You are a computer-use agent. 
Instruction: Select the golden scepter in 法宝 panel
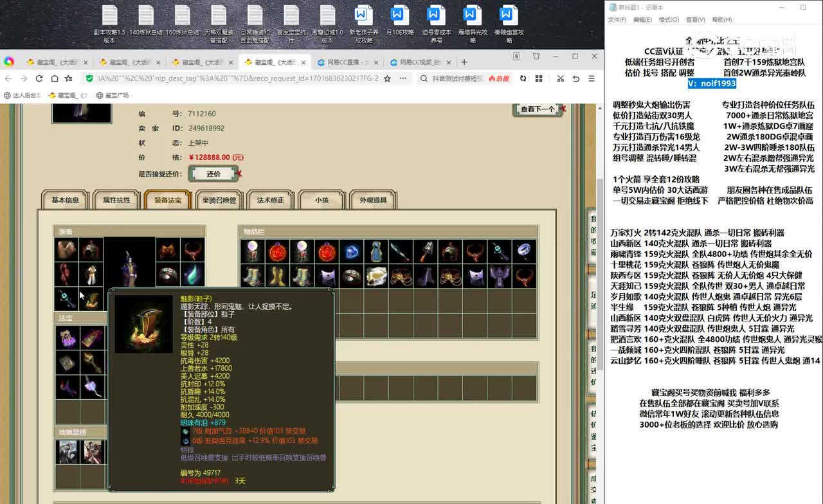coord(91,363)
